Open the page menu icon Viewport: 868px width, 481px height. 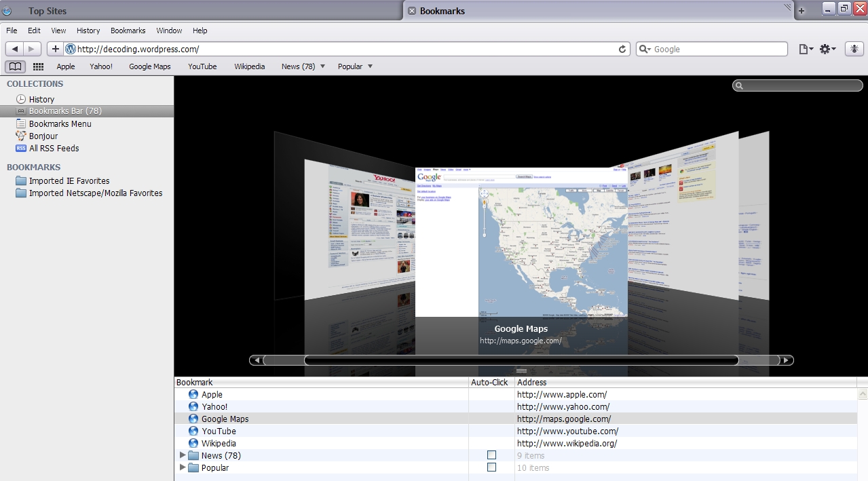coord(806,49)
